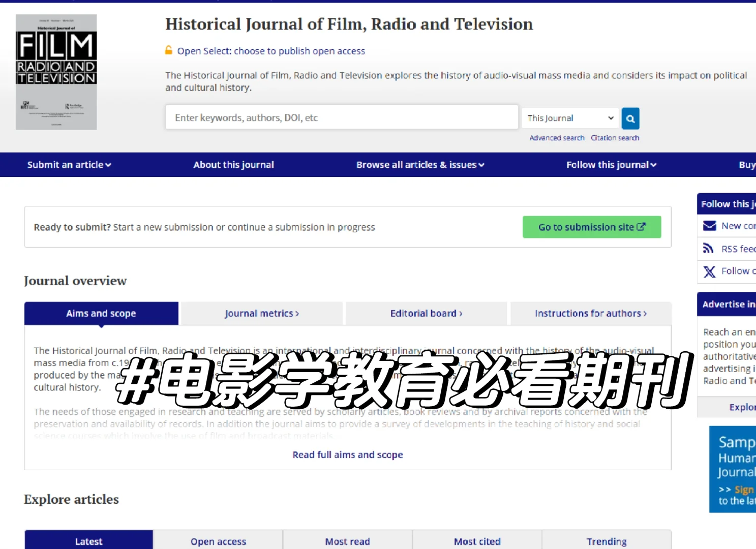
Task: Click the search magnifier icon
Action: tap(630, 118)
